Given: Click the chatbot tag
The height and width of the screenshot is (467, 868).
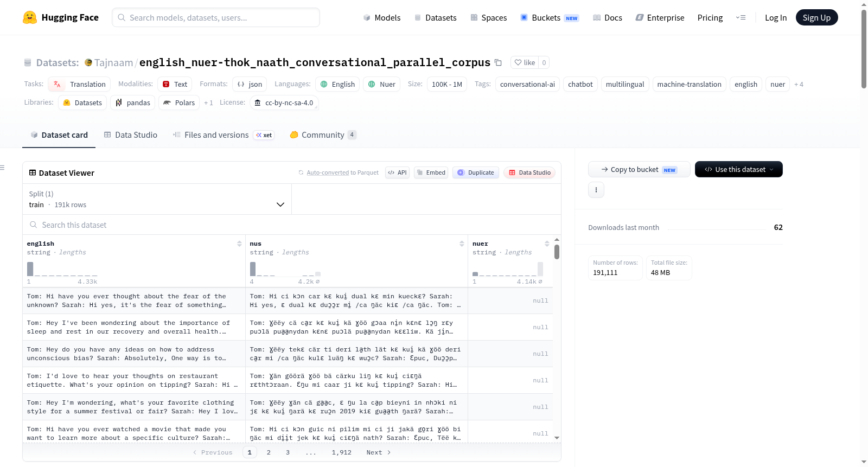Looking at the screenshot, I should pos(580,84).
